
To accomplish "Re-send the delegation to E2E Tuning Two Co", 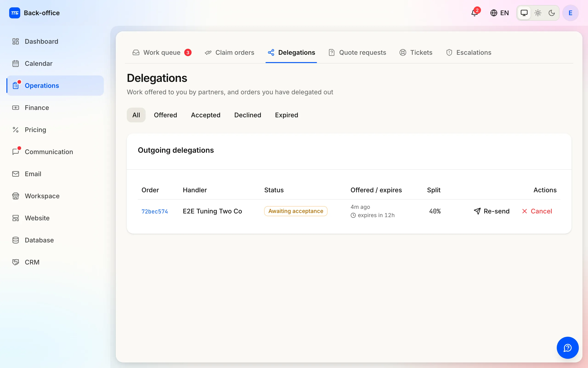I will tap(492, 211).
